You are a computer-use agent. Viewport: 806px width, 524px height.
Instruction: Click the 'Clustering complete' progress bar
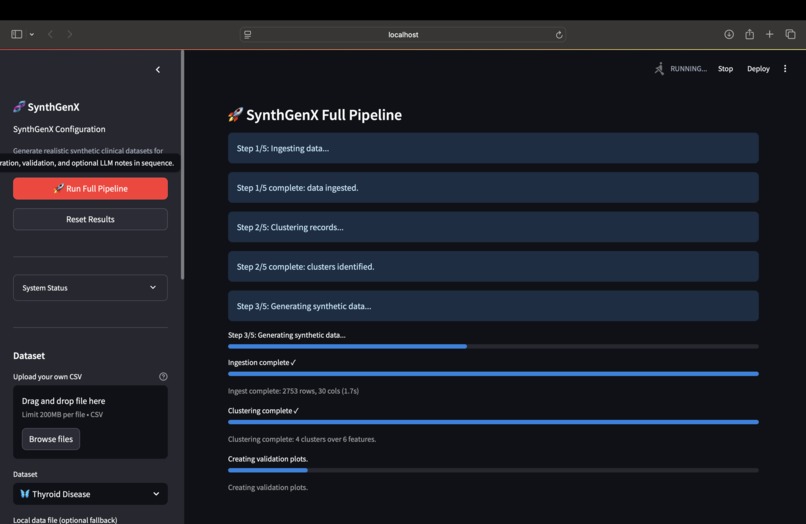(x=493, y=422)
